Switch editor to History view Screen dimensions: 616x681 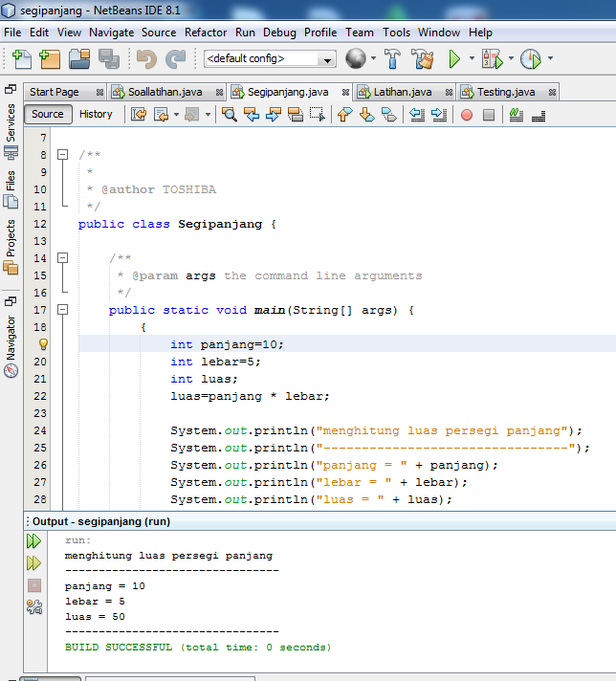coord(96,114)
